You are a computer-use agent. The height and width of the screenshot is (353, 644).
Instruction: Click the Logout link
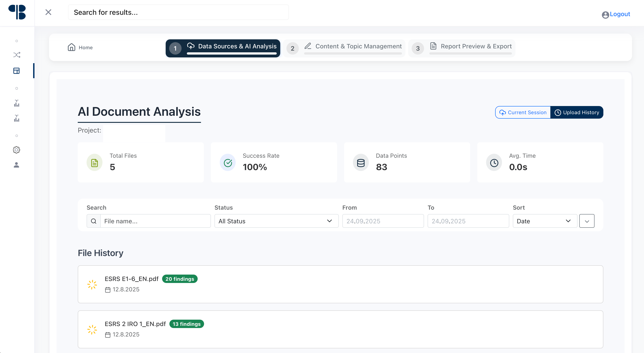point(619,14)
